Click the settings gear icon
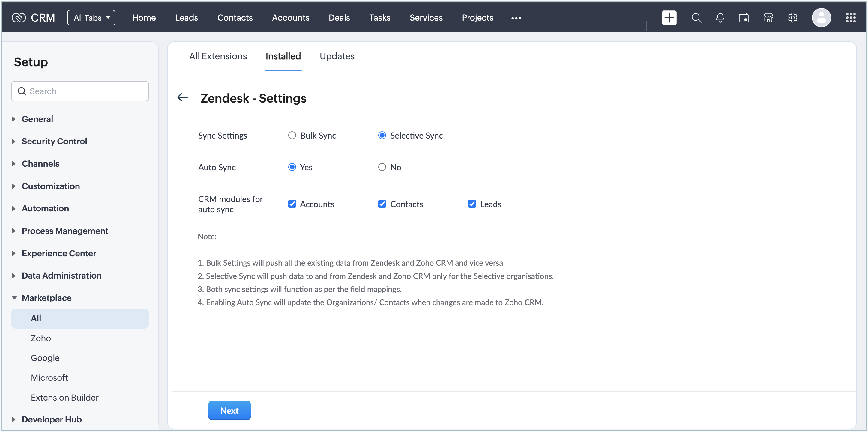Viewport: 868px width, 432px height. pos(792,17)
